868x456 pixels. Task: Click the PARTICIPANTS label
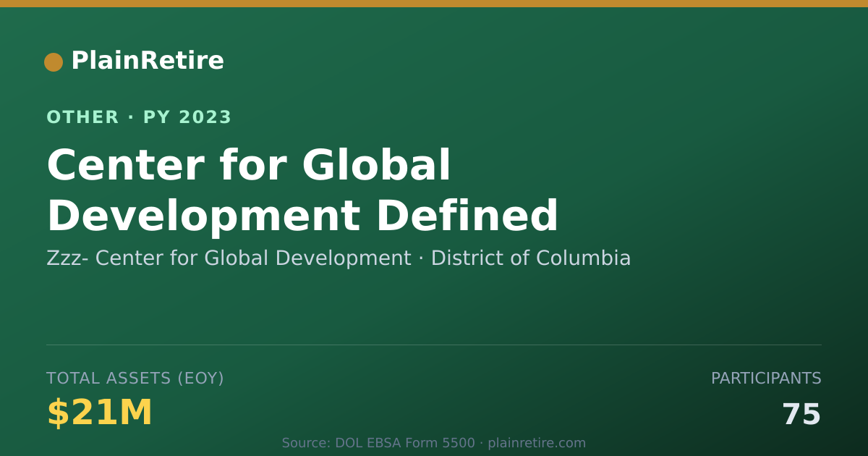(x=766, y=379)
